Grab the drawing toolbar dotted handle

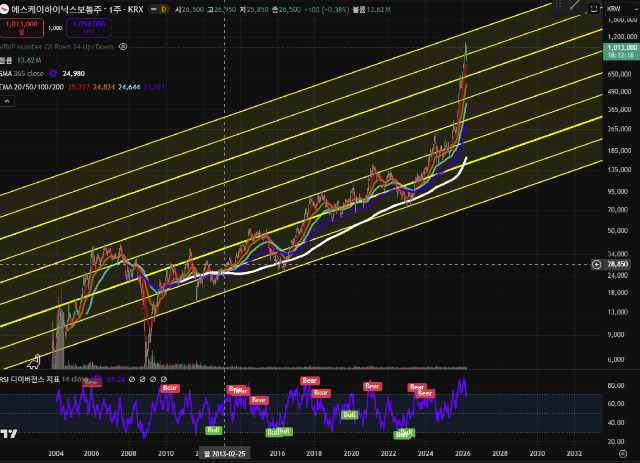(x=558, y=4)
